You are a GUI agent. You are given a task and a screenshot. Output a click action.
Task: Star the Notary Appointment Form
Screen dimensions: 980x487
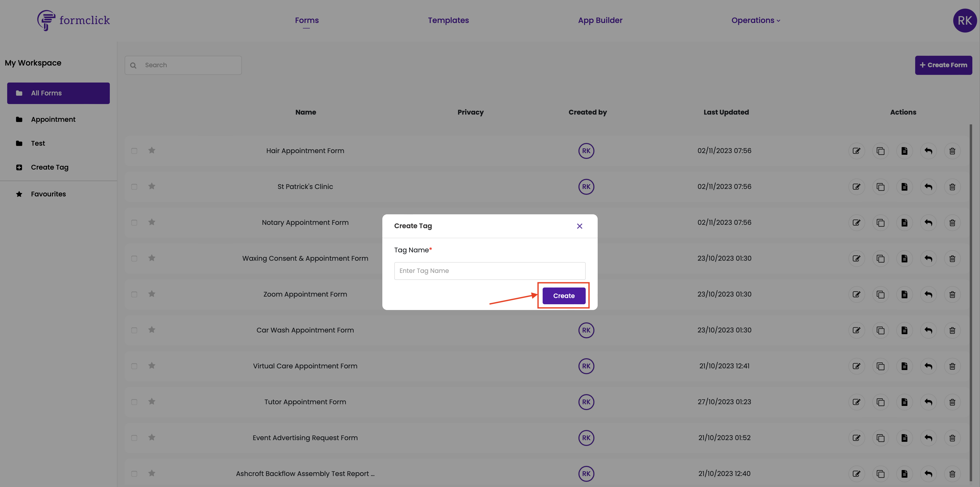coord(152,222)
